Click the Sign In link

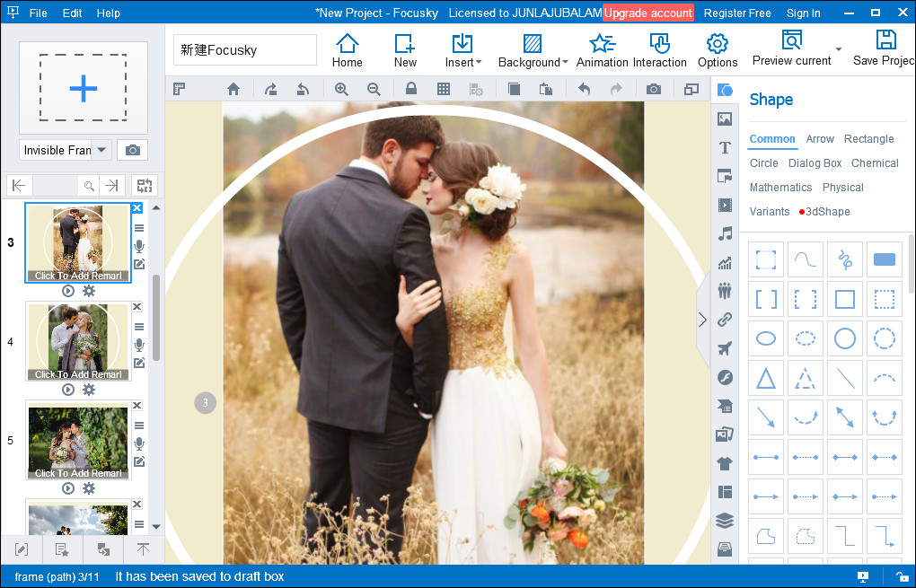[x=803, y=13]
